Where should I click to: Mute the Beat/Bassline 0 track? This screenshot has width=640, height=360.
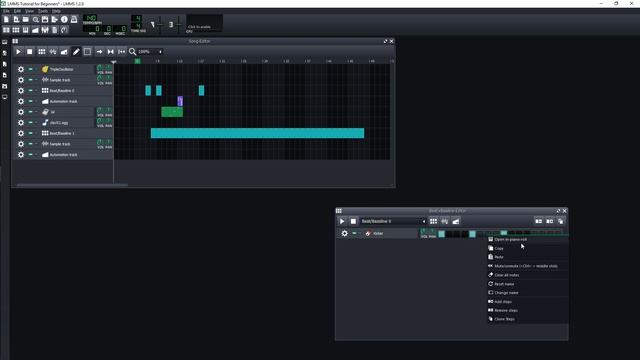tap(30, 91)
